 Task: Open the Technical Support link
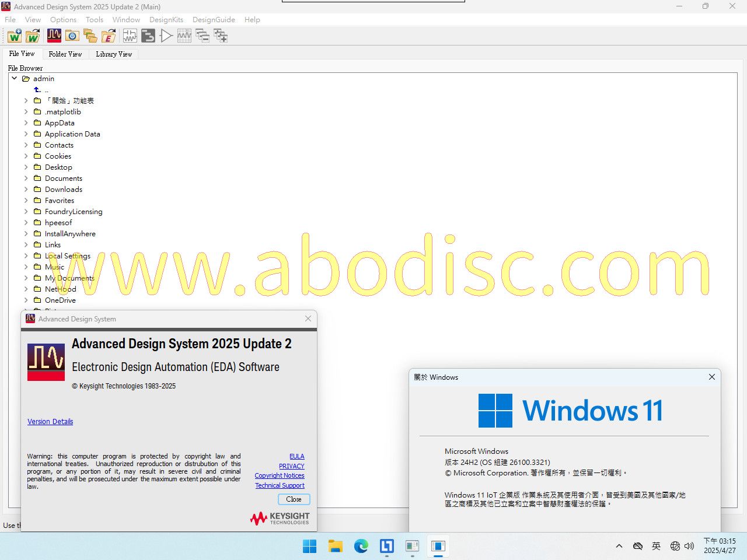[x=280, y=485]
